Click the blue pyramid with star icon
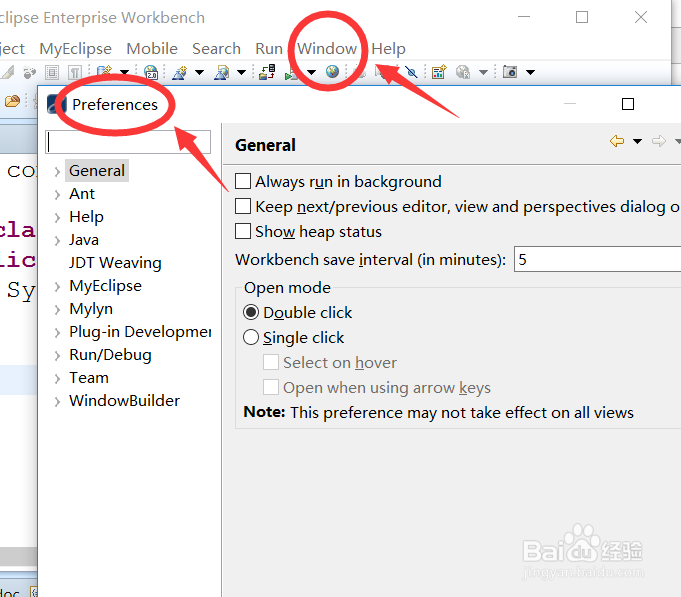The image size is (681, 597). point(180,73)
